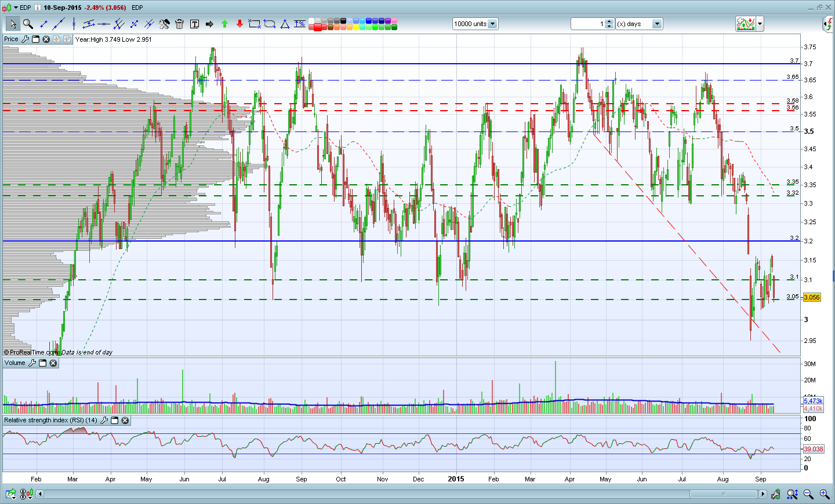Select the vertical line tool

pos(74,24)
